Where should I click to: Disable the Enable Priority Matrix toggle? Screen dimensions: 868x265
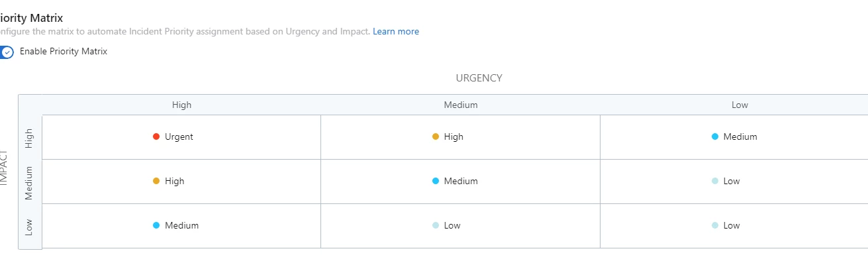(x=5, y=52)
